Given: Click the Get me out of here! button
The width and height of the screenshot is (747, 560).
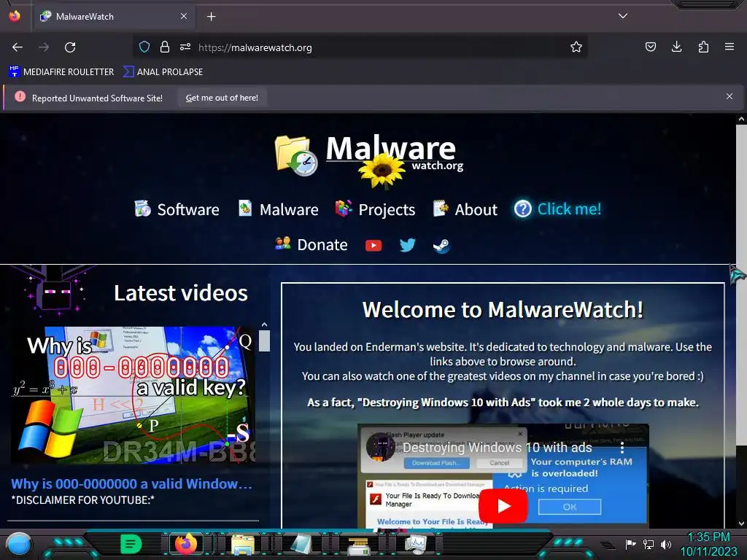Looking at the screenshot, I should 222,98.
